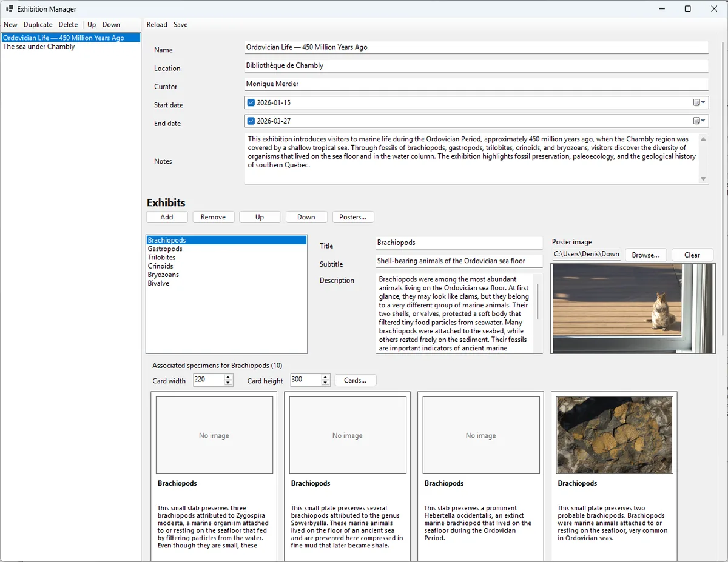The height and width of the screenshot is (562, 728).
Task: Uncheck the End date checkbox
Action: 251,121
